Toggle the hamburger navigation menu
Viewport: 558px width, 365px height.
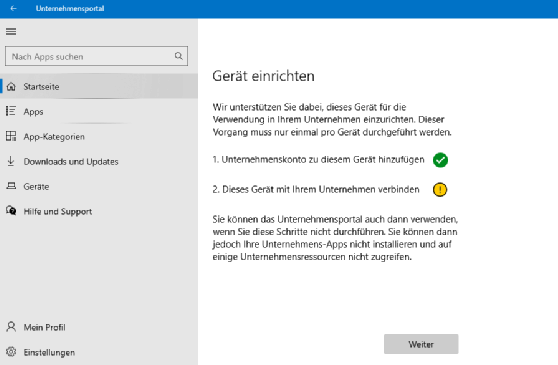point(11,32)
